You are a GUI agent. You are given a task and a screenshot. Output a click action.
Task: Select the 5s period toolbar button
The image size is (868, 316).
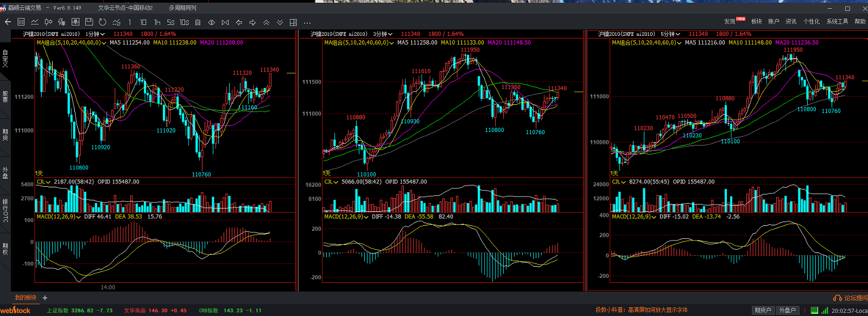[x=170, y=22]
